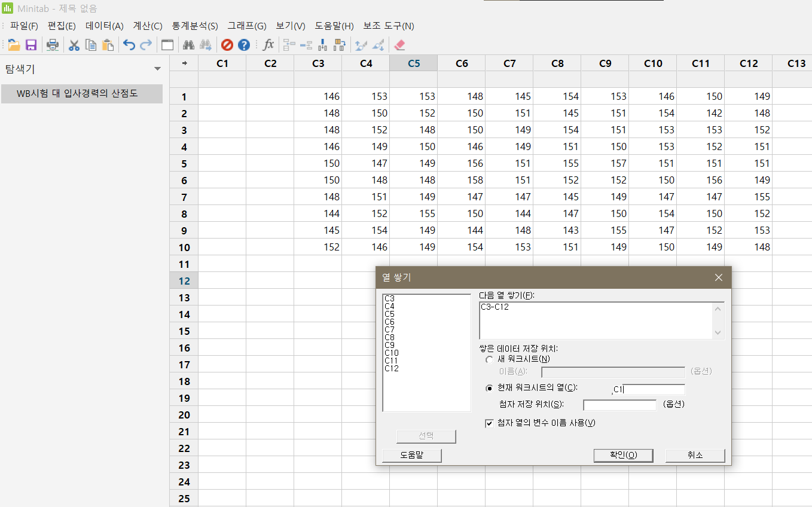The width and height of the screenshot is (812, 507).
Task: Click the second worksheet layout icon after fx
Action: pos(306,45)
